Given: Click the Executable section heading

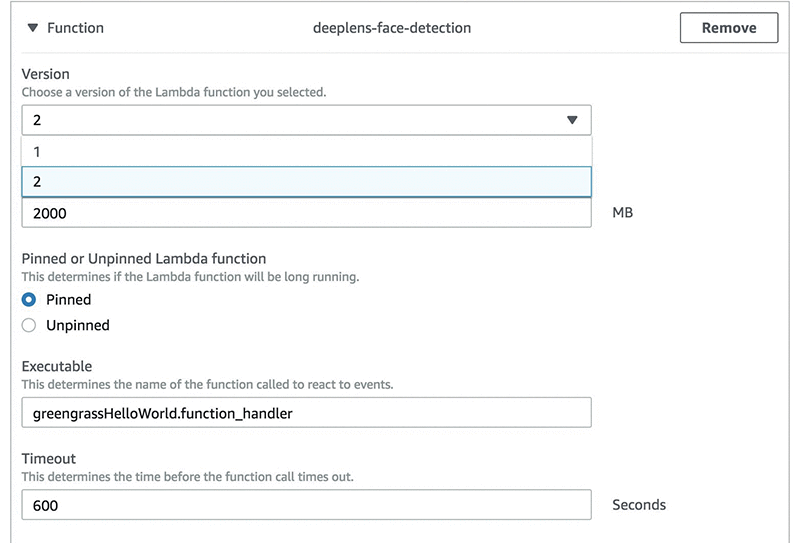Looking at the screenshot, I should point(57,367).
